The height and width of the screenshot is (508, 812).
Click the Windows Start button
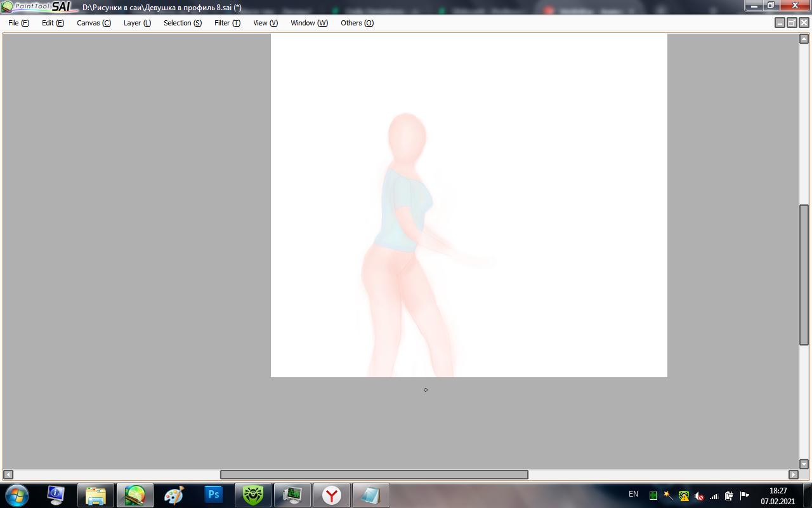click(x=16, y=495)
